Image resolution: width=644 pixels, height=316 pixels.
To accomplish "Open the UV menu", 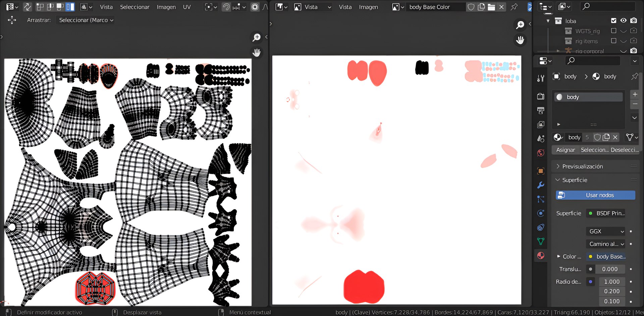I will (x=187, y=7).
